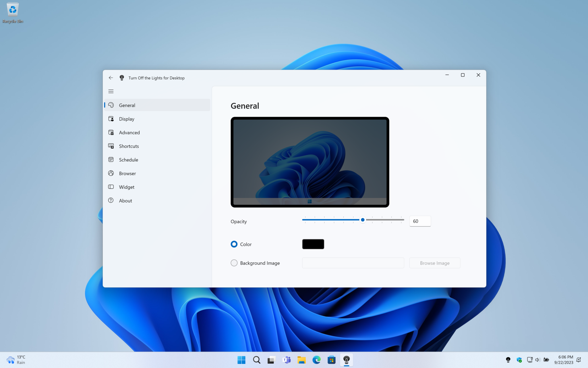Image resolution: width=588 pixels, height=368 pixels.
Task: Minimize the Turn Off the Lights window
Action: point(447,75)
